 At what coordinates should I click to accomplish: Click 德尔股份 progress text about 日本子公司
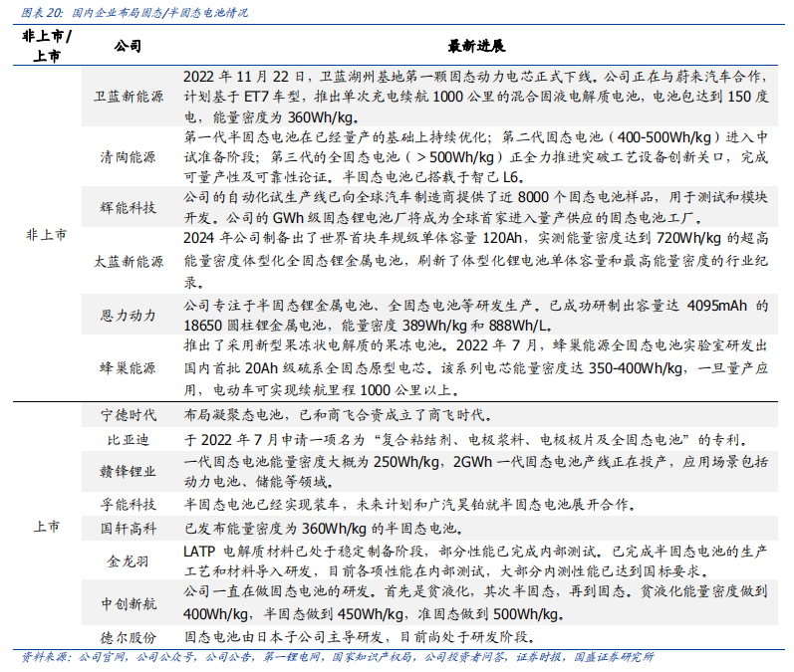[x=360, y=637]
